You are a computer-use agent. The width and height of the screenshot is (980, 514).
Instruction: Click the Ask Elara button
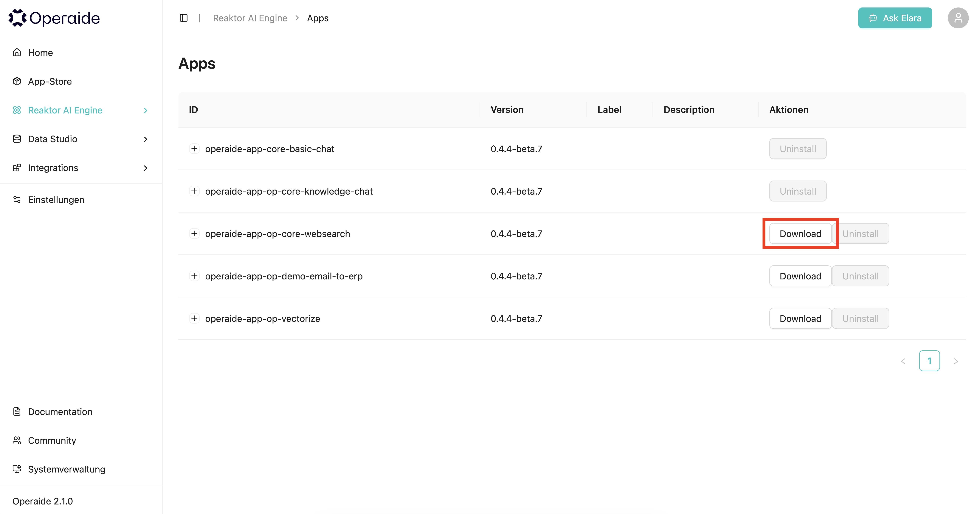[x=895, y=18]
